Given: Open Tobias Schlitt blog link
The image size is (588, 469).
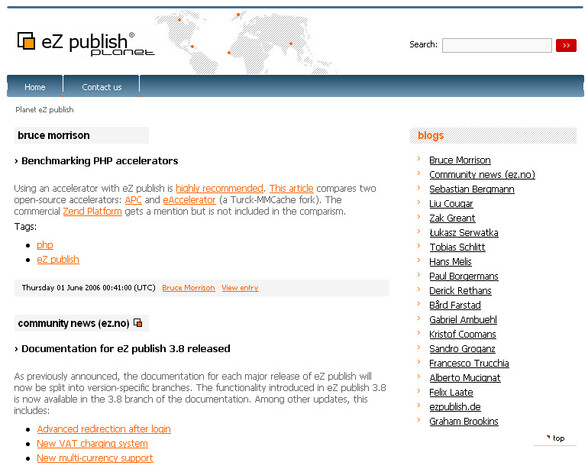Looking at the screenshot, I should coord(457,247).
